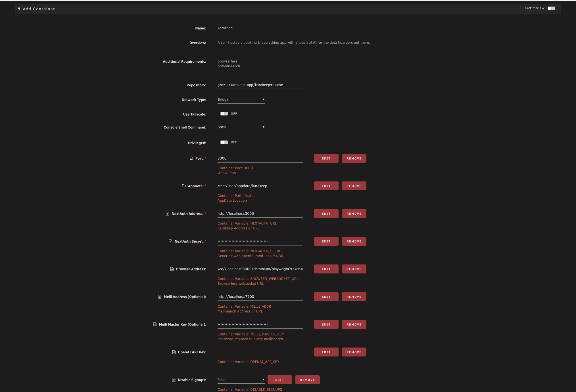Click the document icon beside Meili Address (Optional)
Viewport: 576px width, 392px height.
coord(160,297)
